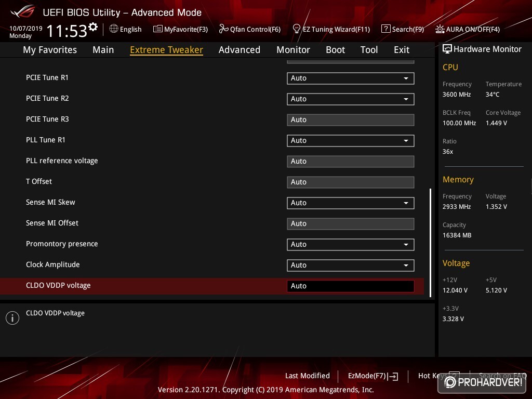The width and height of the screenshot is (532, 399).
Task: Click PCIE Tune R3 value field
Action: pyautogui.click(x=350, y=120)
